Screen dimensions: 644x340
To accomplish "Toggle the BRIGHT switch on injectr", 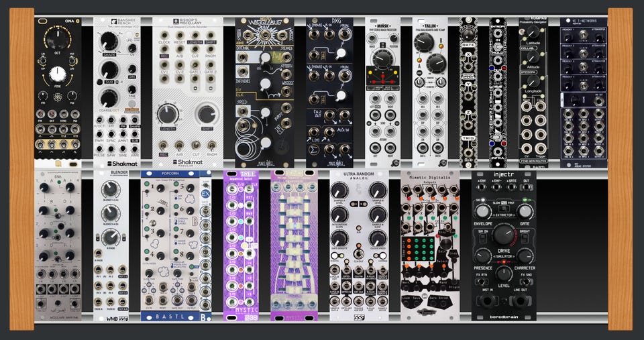I will pyautogui.click(x=526, y=239).
